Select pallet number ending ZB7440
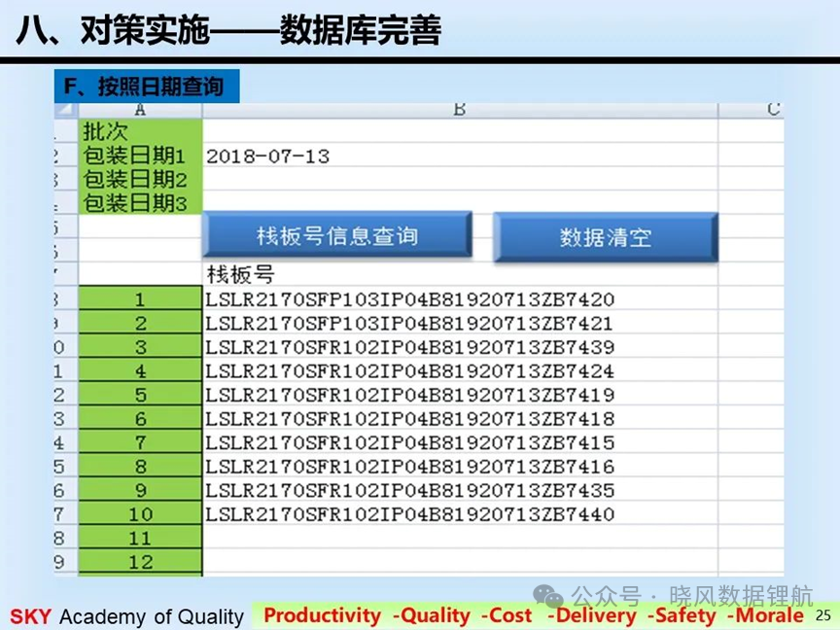The image size is (840, 630). 460,513
